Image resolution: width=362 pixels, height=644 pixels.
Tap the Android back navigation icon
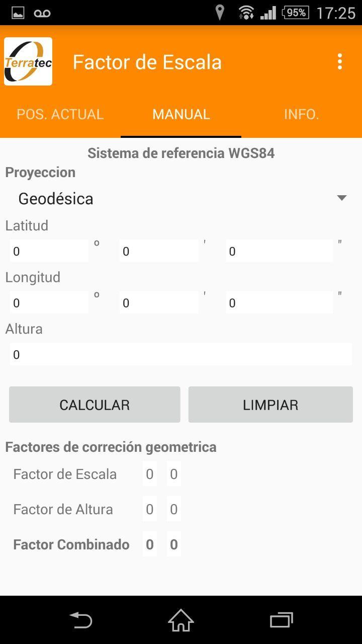(80, 620)
